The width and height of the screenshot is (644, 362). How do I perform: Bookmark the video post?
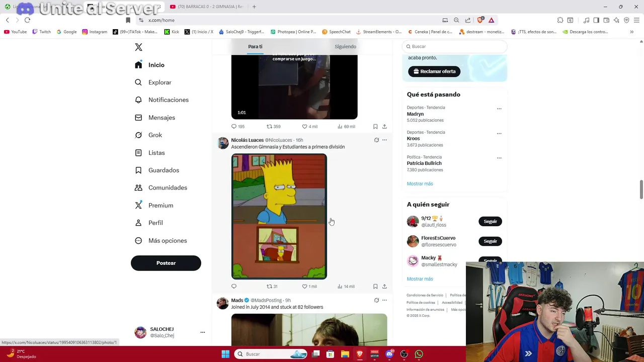point(375,127)
